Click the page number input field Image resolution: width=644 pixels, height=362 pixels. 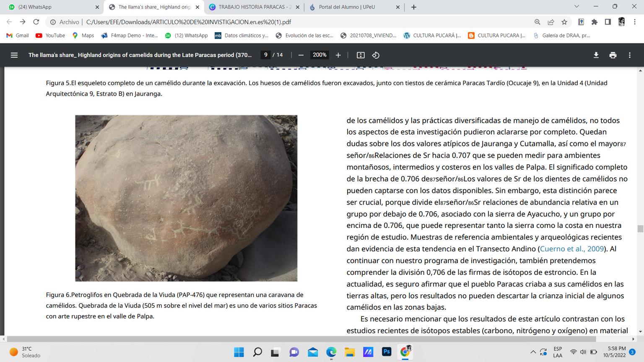point(265,55)
